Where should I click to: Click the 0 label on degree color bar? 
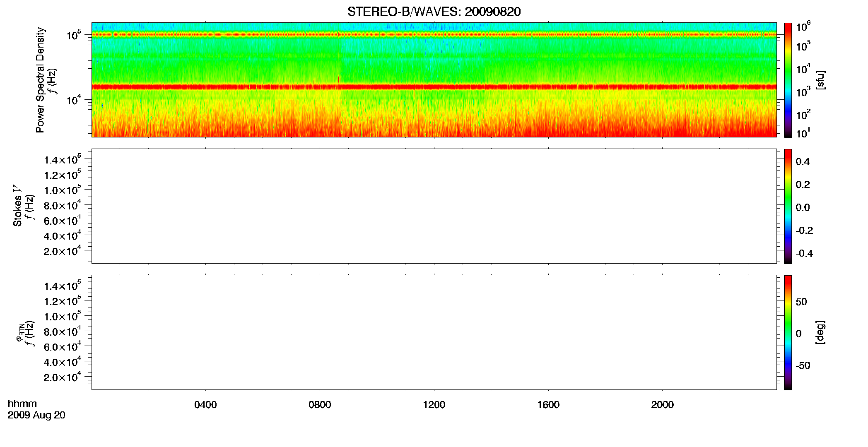click(799, 334)
